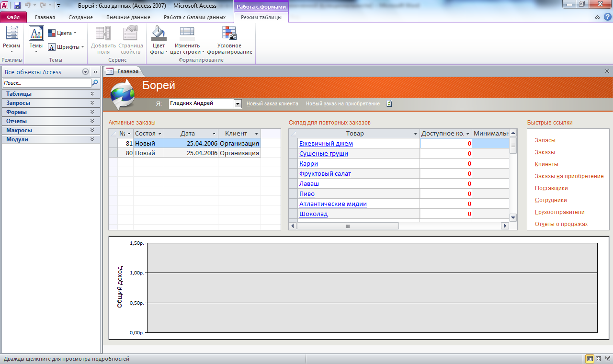Image resolution: width=613 pixels, height=364 pixels.
Task: Open the Клиент column filter arrow
Action: tap(256, 134)
